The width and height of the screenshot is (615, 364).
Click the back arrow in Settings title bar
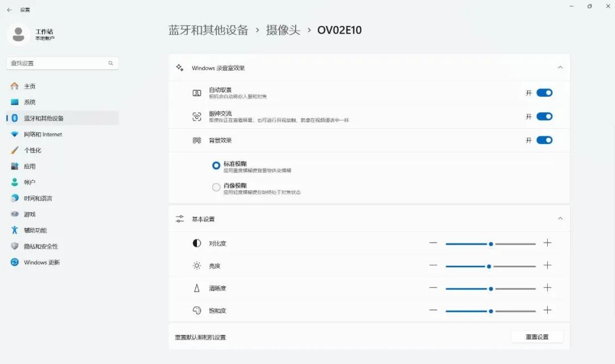tap(10, 10)
